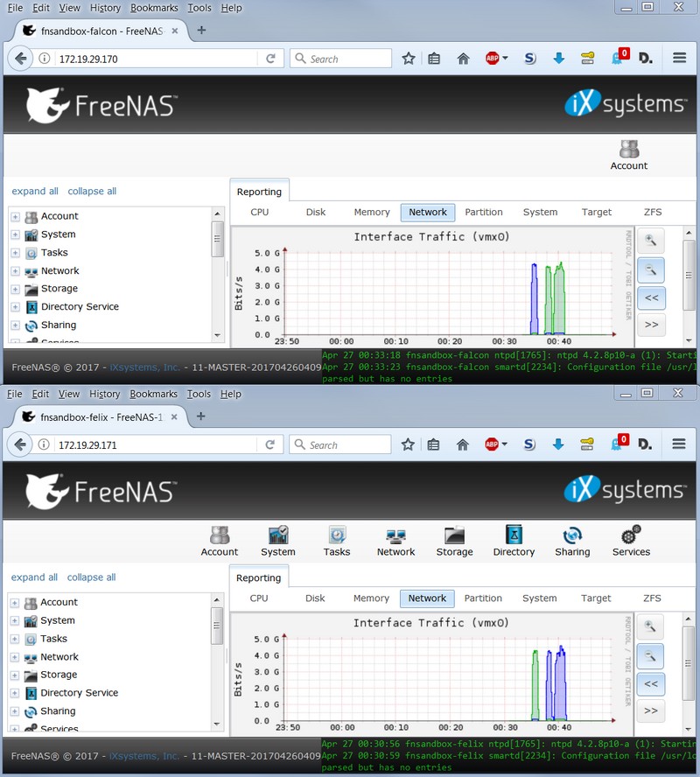
Task: Reload page in falcon browser address bar
Action: [270, 59]
